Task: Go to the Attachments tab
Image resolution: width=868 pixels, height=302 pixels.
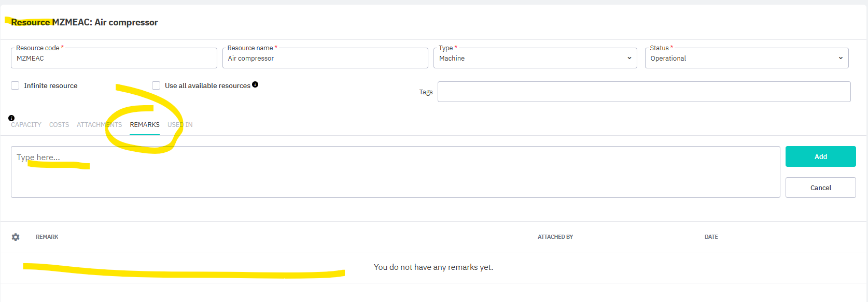Action: pos(99,125)
